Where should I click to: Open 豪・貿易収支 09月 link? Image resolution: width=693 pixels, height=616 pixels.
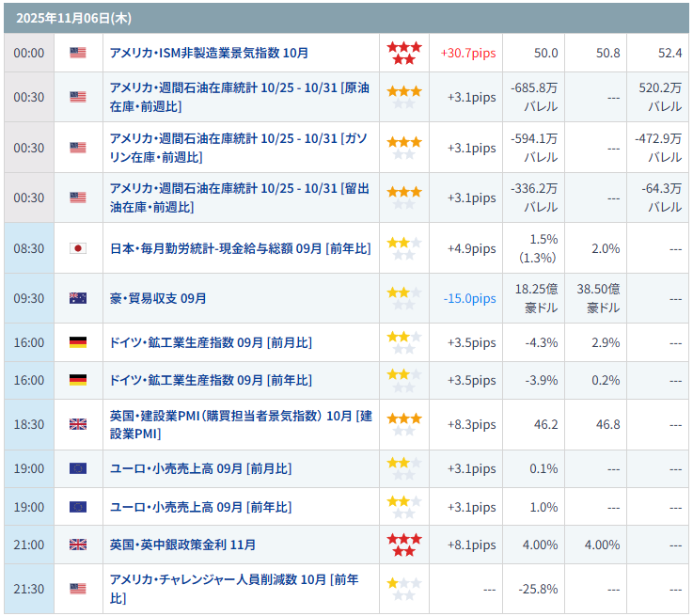(158, 298)
